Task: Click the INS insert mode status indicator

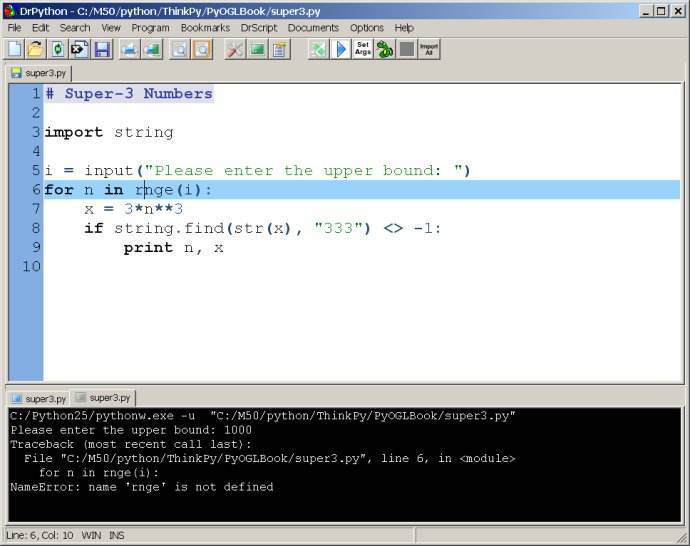Action: pyautogui.click(x=117, y=535)
